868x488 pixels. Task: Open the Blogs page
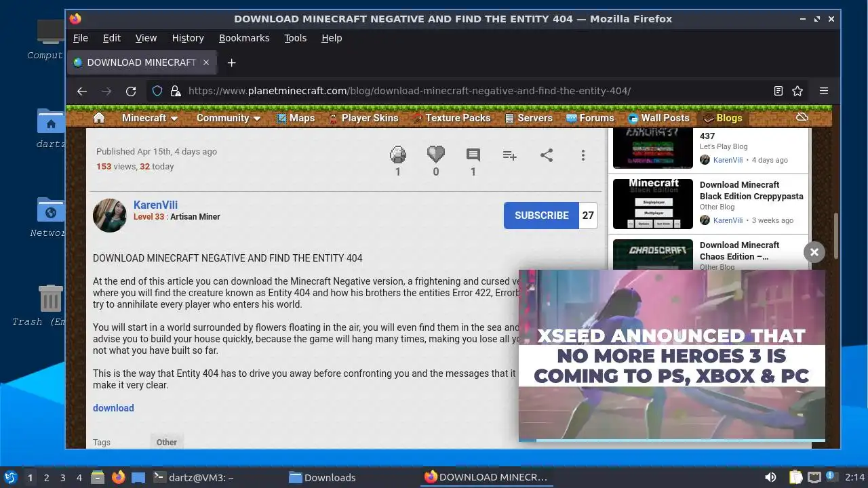click(723, 118)
